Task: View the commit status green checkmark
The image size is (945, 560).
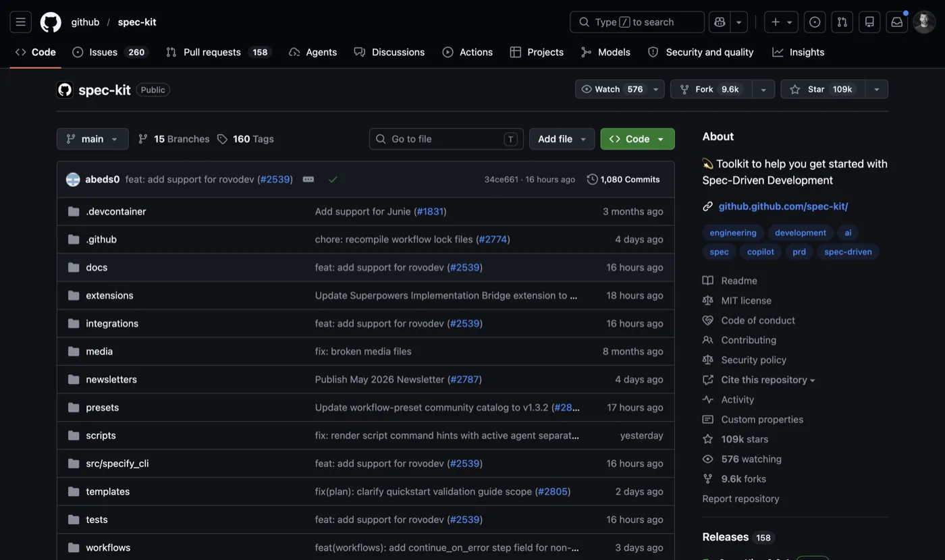Action: (333, 179)
